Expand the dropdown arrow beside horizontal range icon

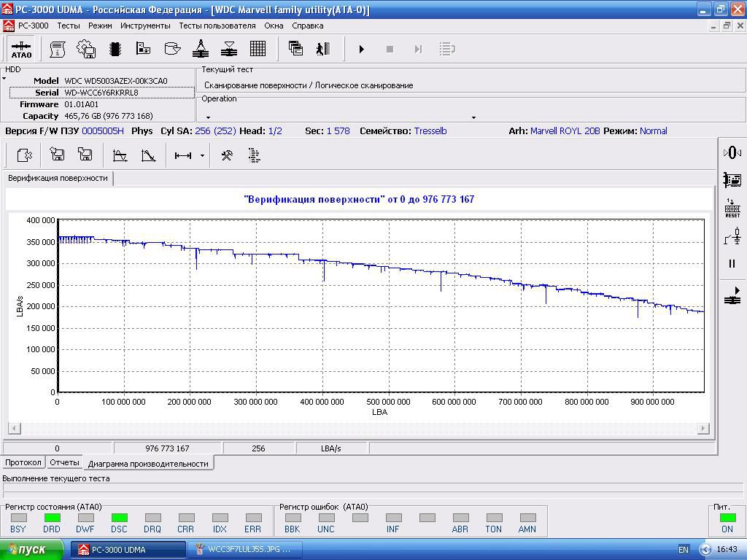click(202, 155)
